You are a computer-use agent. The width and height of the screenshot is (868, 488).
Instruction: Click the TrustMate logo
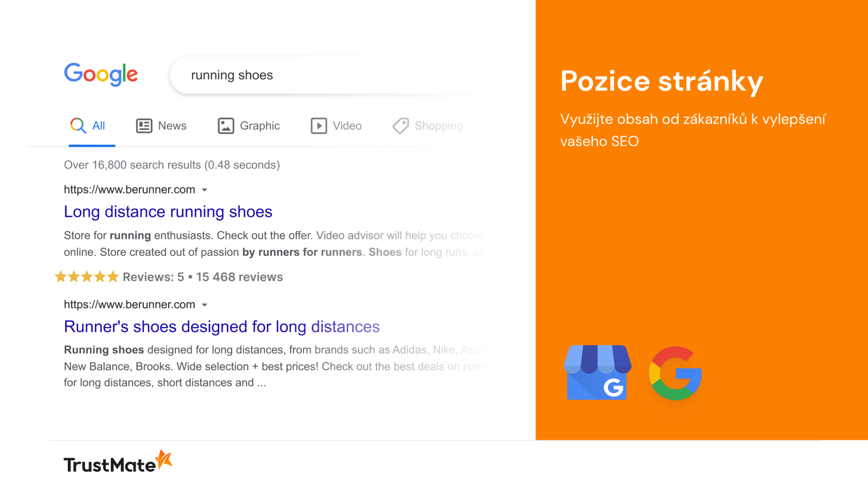pyautogui.click(x=118, y=462)
